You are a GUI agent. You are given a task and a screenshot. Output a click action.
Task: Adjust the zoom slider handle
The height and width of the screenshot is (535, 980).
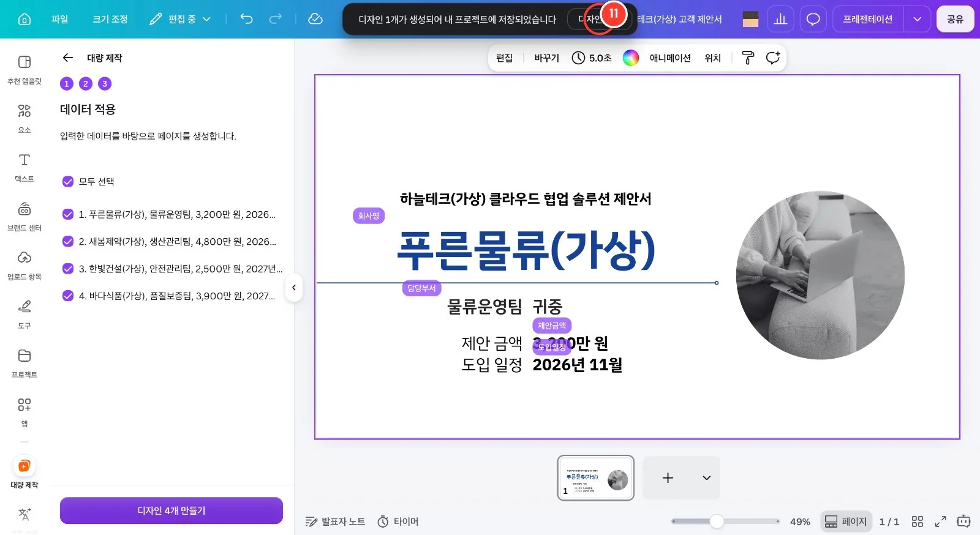click(717, 522)
